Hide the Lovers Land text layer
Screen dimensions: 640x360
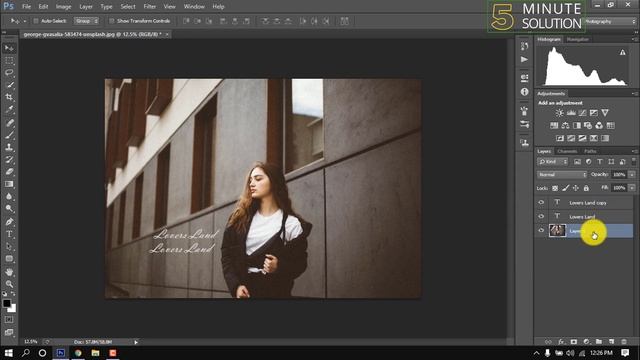[541, 216]
